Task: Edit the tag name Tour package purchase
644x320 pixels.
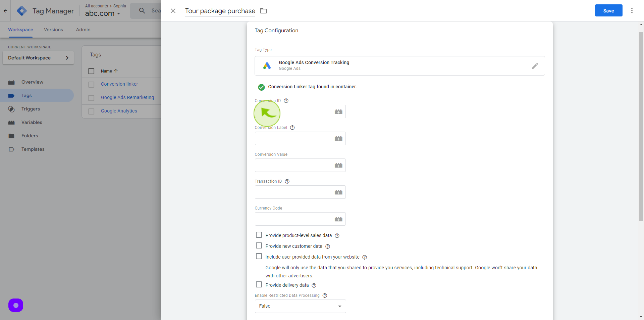Action: pos(220,11)
